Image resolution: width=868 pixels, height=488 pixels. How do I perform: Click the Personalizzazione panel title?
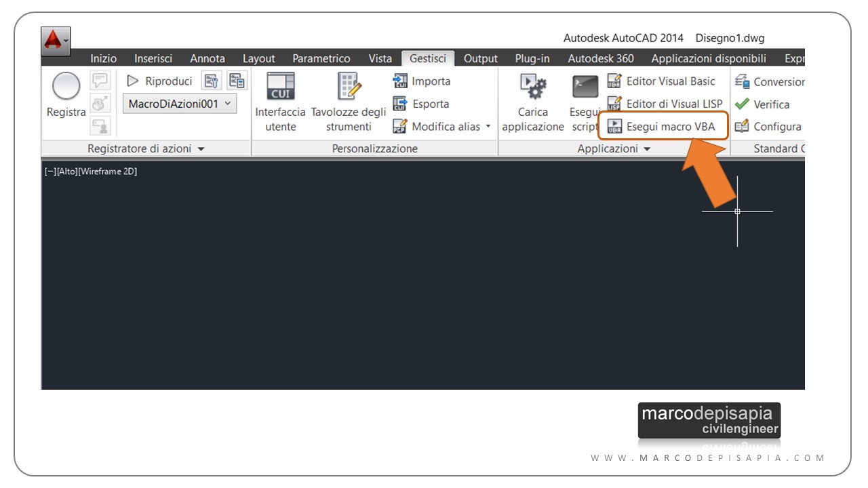(375, 148)
